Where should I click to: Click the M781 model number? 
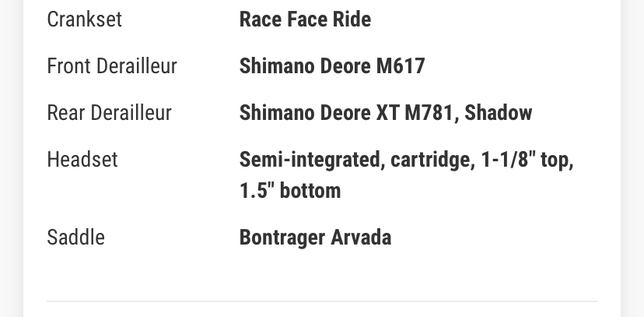point(429,113)
